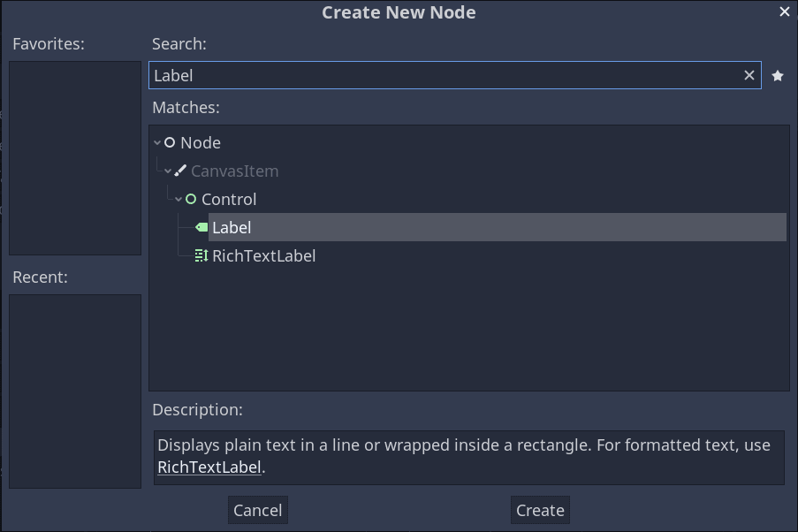Select Label in the Matches tree
Screen dimensions: 798x532
pos(232,227)
